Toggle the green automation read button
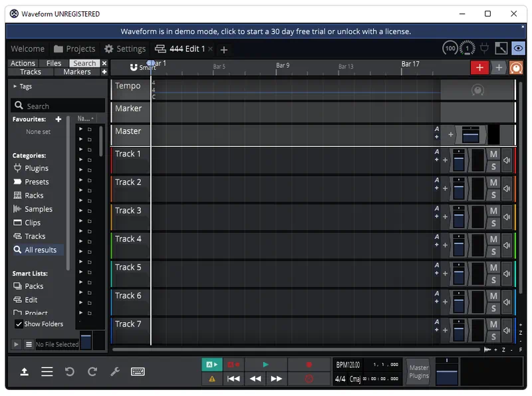 (x=212, y=365)
